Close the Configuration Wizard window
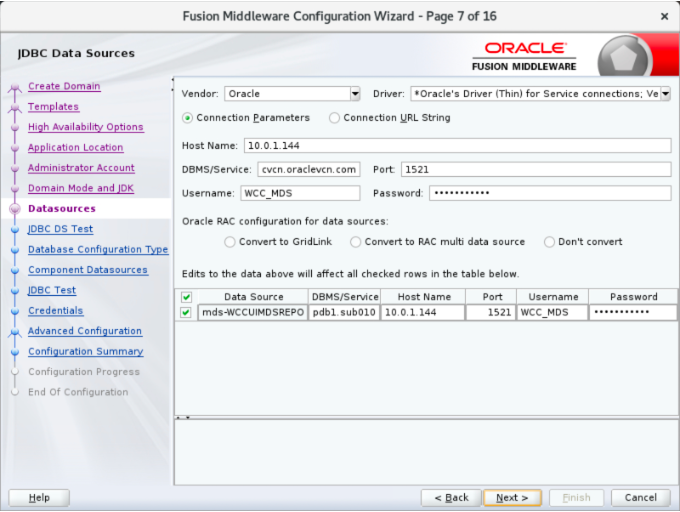 664,16
